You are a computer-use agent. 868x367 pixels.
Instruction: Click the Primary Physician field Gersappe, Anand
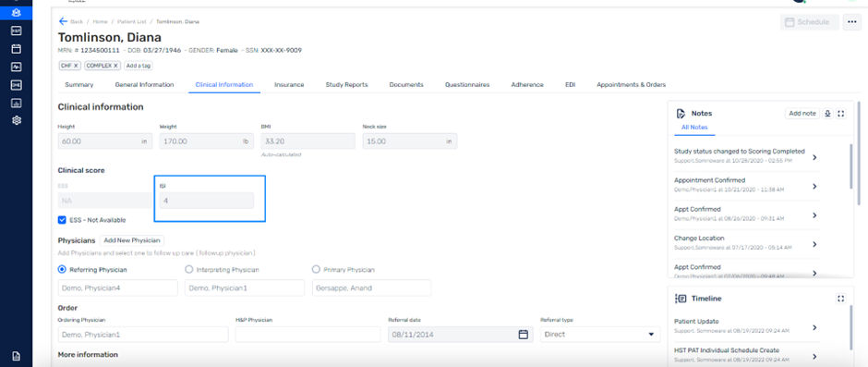[x=371, y=287]
